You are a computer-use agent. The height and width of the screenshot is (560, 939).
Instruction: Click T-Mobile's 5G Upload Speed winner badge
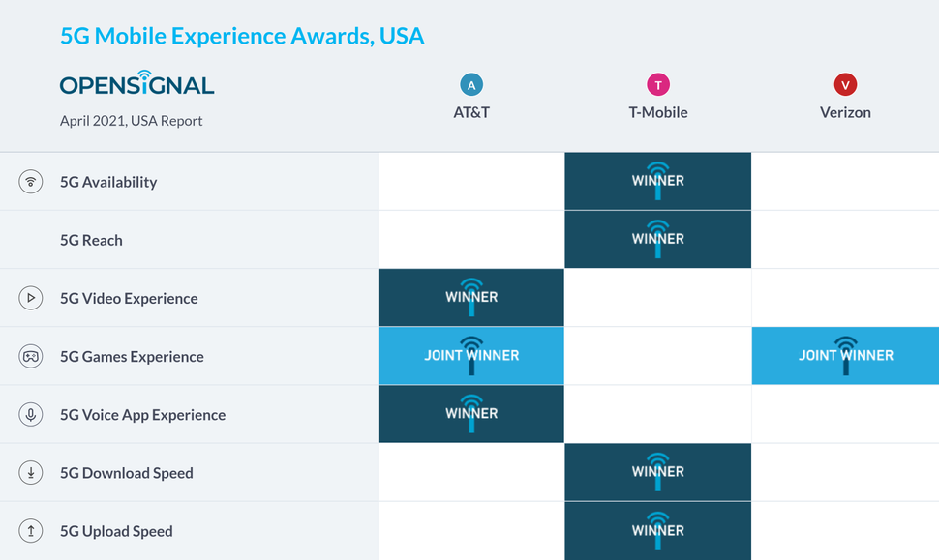tap(658, 530)
